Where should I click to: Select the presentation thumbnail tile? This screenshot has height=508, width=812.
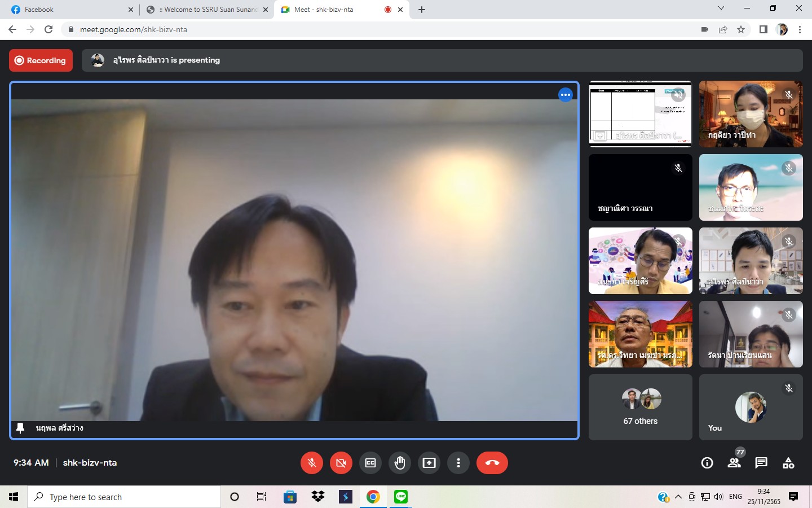pyautogui.click(x=640, y=114)
